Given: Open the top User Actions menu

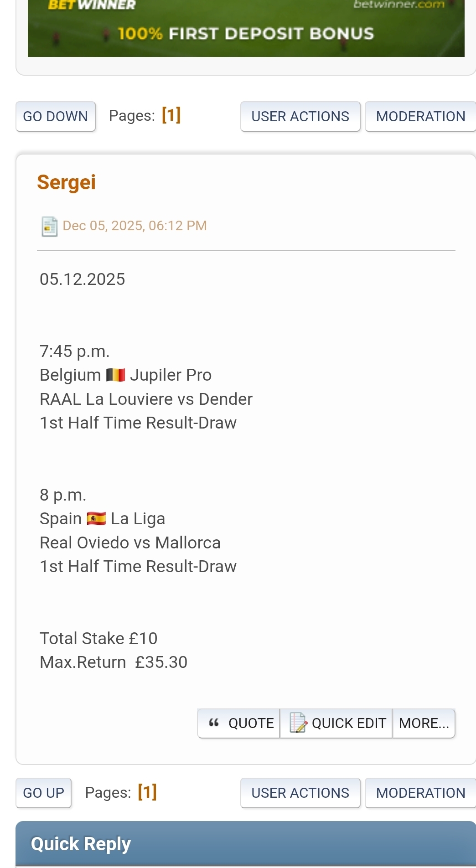Looking at the screenshot, I should [x=300, y=117].
